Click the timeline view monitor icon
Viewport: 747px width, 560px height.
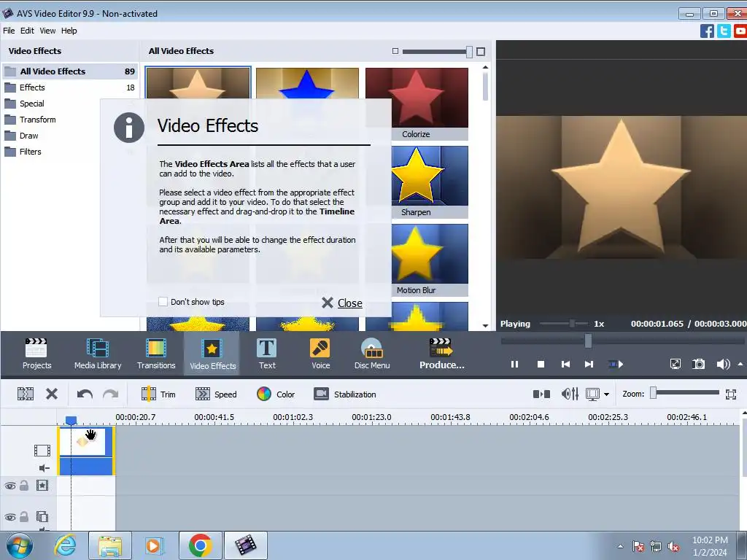(592, 394)
